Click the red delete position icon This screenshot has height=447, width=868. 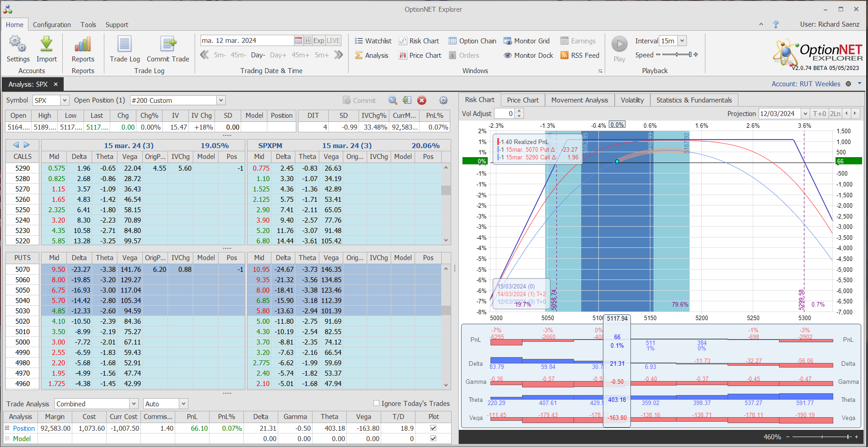click(x=422, y=100)
